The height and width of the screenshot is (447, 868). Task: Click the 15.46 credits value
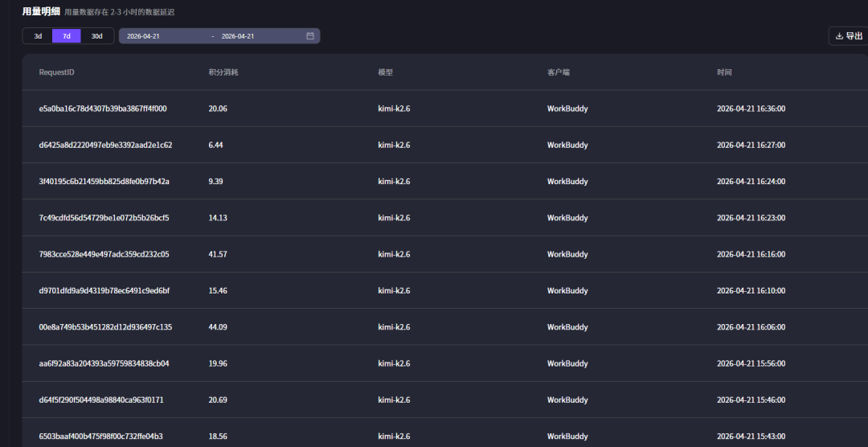coord(218,291)
